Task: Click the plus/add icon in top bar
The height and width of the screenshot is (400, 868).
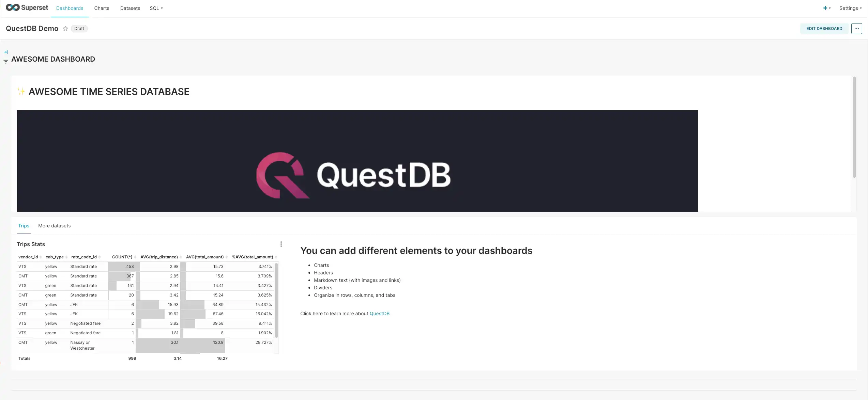Action: tap(825, 8)
